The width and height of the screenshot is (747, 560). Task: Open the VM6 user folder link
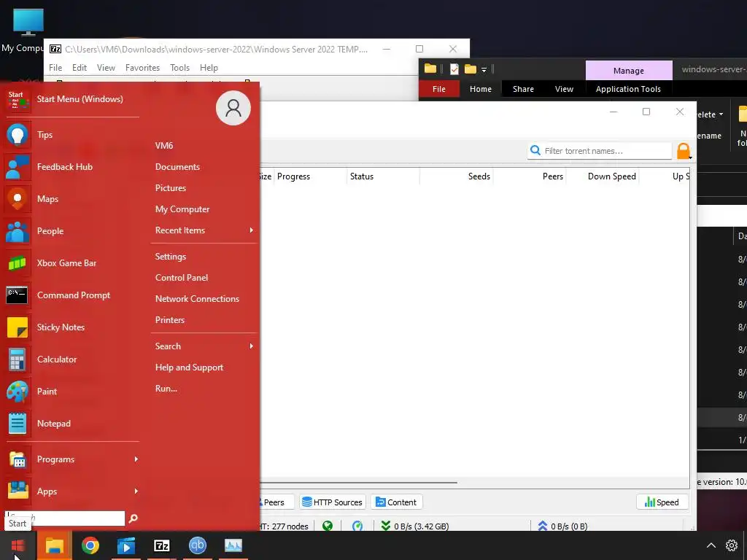pos(164,146)
